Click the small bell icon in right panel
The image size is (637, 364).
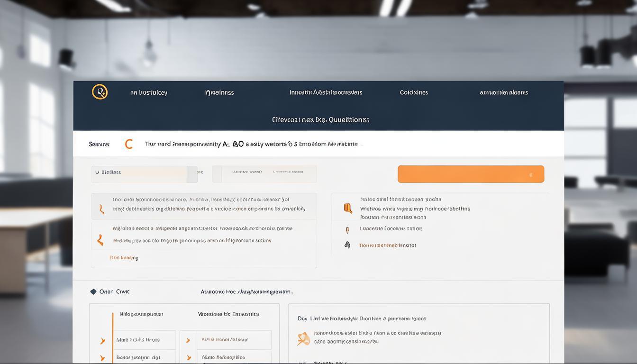click(347, 245)
